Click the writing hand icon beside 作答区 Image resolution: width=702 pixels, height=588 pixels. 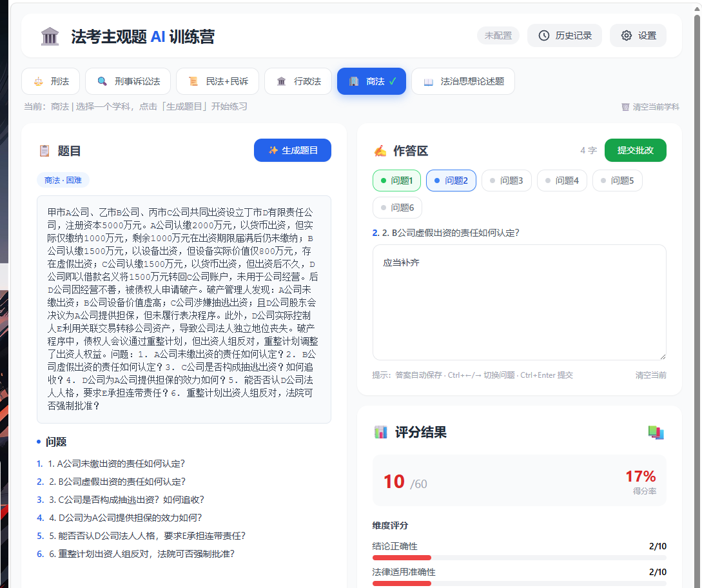pos(380,151)
